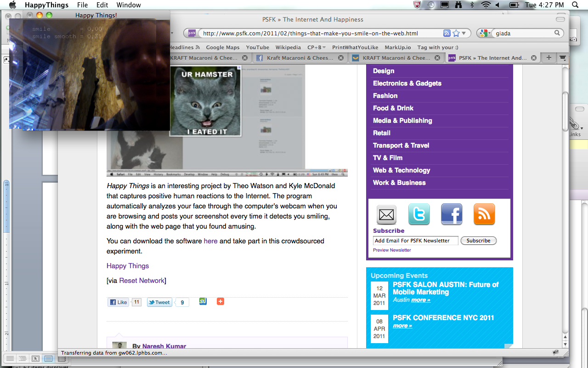This screenshot has height=368, width=588.
Task: Open the list all tabs dropdown
Action: 562,58
